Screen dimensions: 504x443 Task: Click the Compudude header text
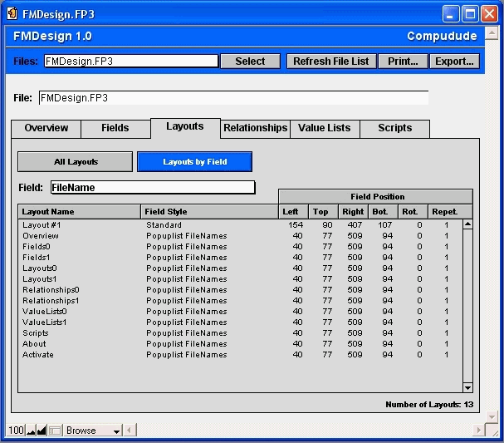tap(442, 36)
